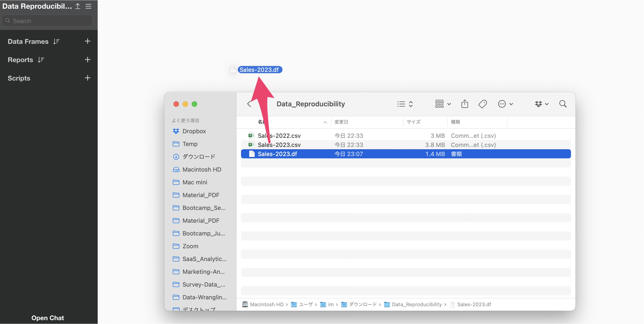
Task: Add a new Report with plus icon
Action: click(87, 60)
